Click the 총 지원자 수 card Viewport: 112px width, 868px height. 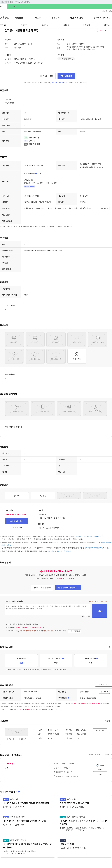(21, 660)
